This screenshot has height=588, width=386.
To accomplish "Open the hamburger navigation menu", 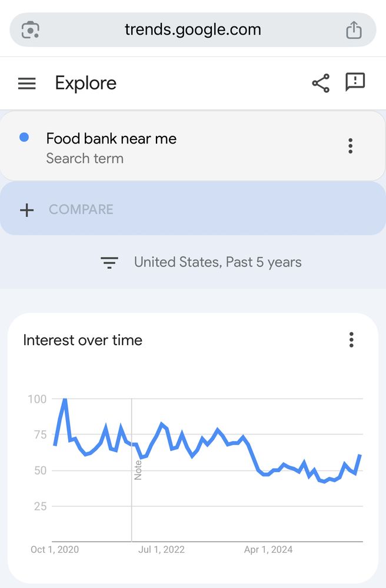I will [x=26, y=82].
